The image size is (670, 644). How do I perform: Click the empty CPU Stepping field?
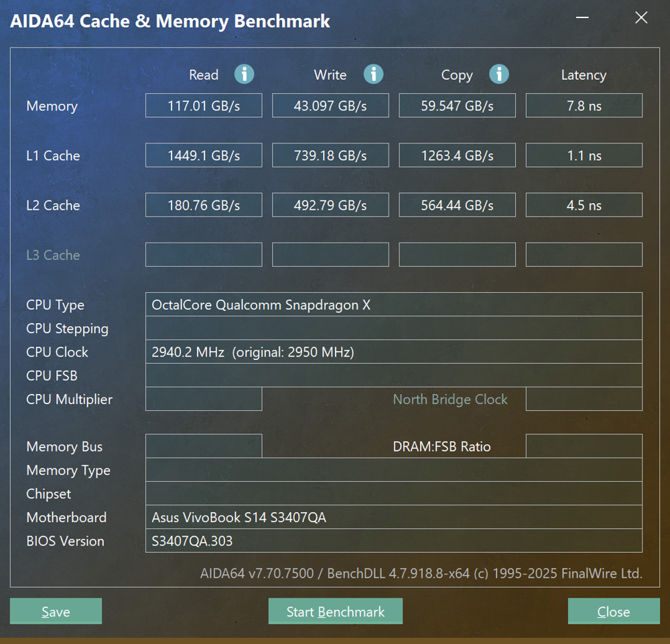coord(394,328)
